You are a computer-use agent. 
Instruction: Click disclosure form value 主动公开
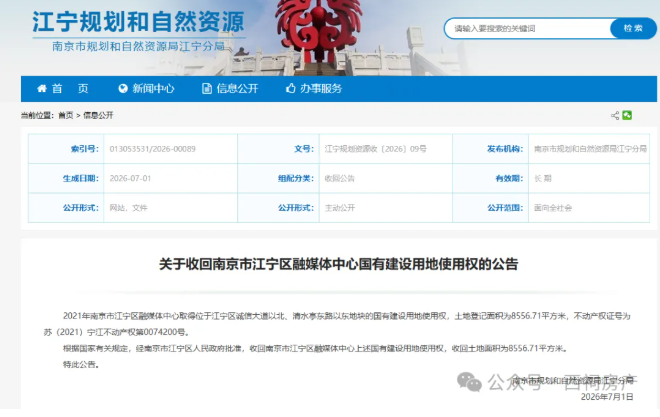coord(340,208)
